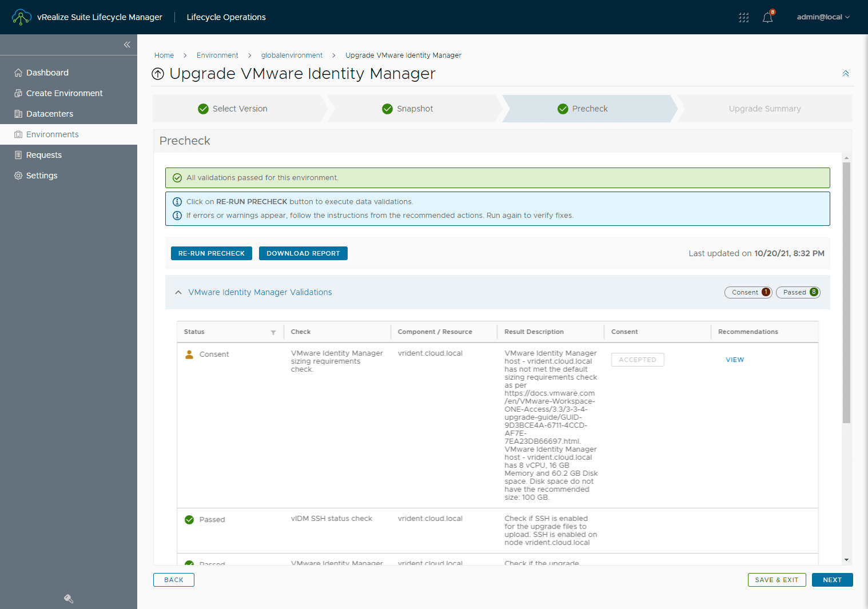Click the ACCEPTED consent button

pyautogui.click(x=638, y=360)
